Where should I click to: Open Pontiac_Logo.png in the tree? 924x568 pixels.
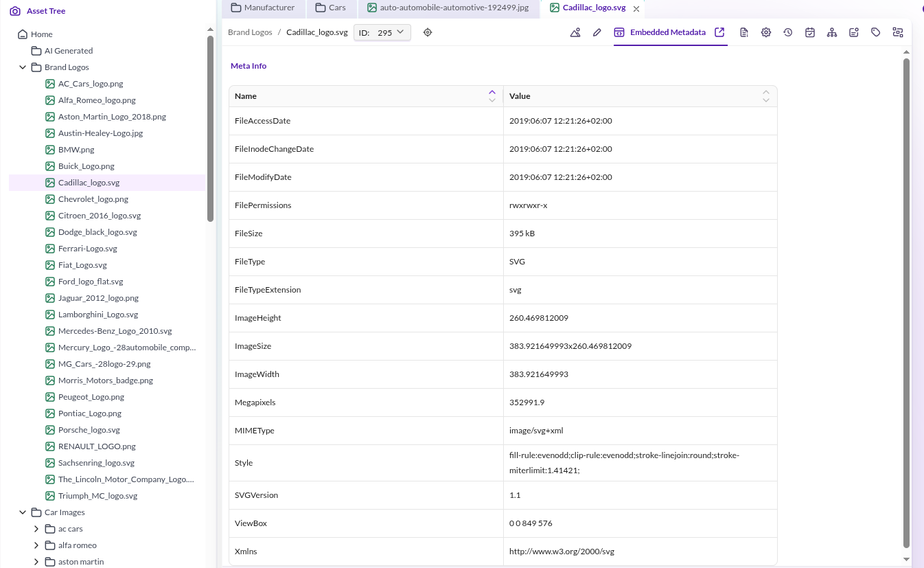point(90,413)
